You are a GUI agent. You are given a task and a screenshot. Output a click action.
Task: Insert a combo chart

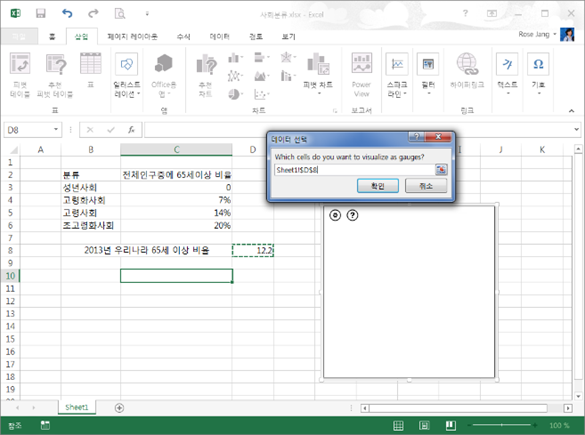288,76
